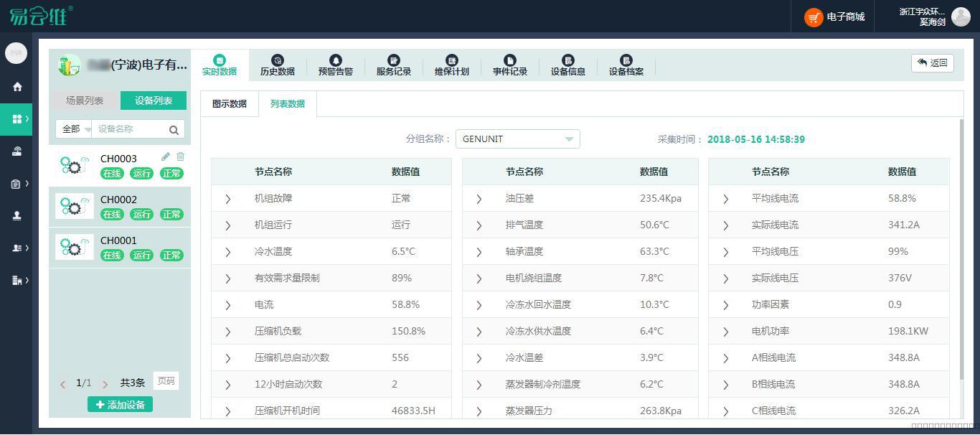
Task: Expand the 机组故障 row
Action: (x=228, y=199)
